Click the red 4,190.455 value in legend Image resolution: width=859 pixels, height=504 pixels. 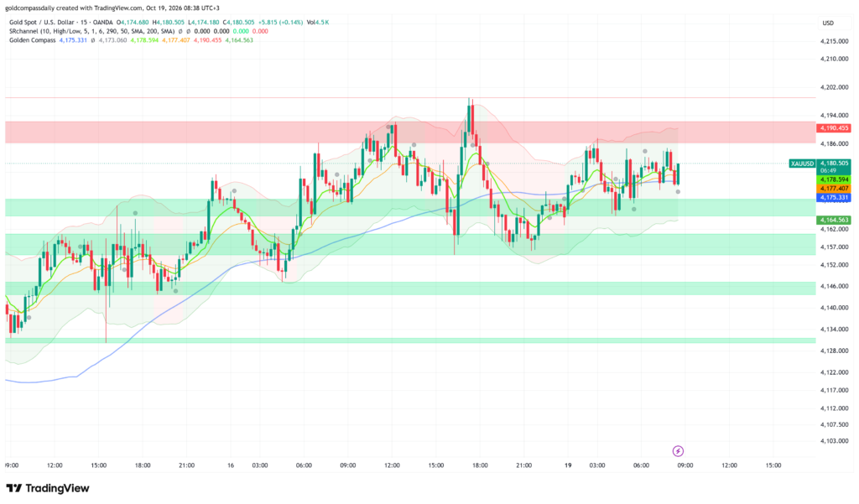click(208, 40)
